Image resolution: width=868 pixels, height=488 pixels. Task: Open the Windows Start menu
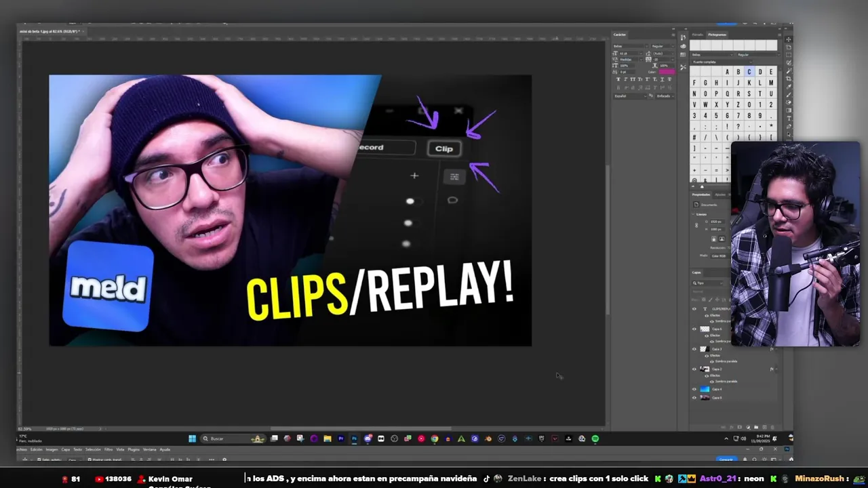pos(192,439)
